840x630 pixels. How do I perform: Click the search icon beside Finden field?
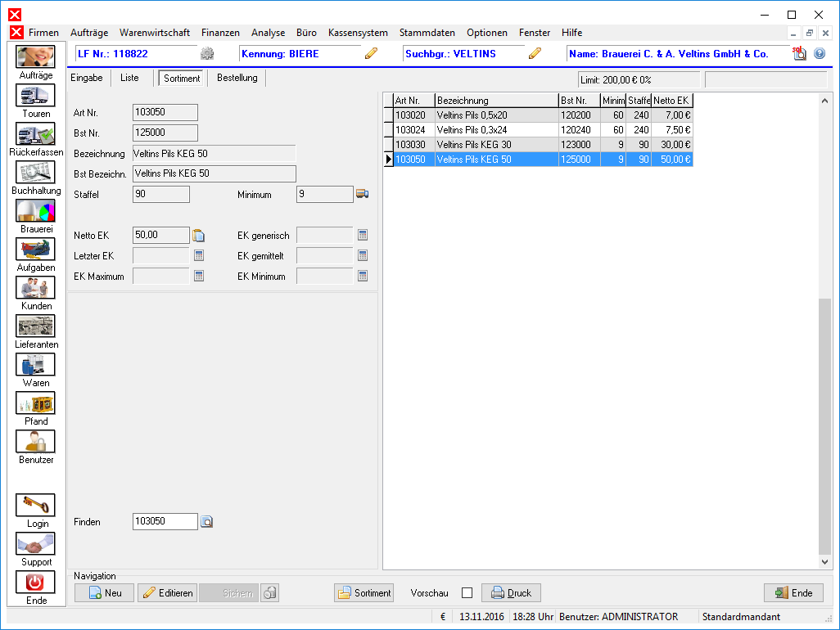207,522
